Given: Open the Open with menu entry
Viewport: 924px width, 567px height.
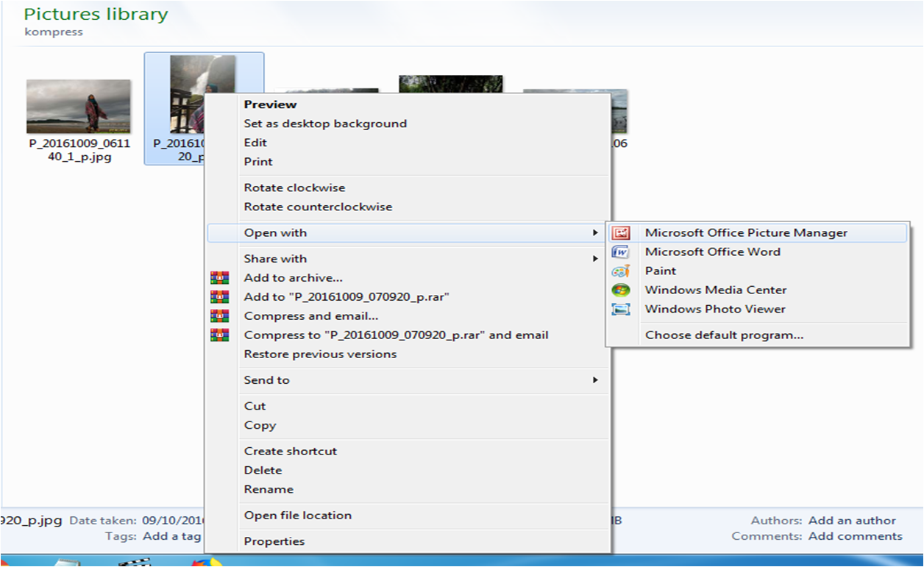Looking at the screenshot, I should (x=407, y=233).
